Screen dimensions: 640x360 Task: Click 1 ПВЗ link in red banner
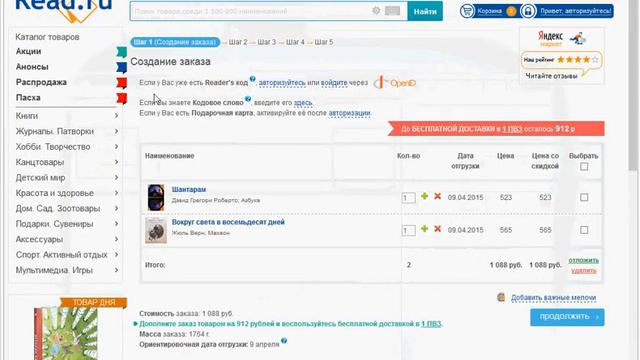512,129
